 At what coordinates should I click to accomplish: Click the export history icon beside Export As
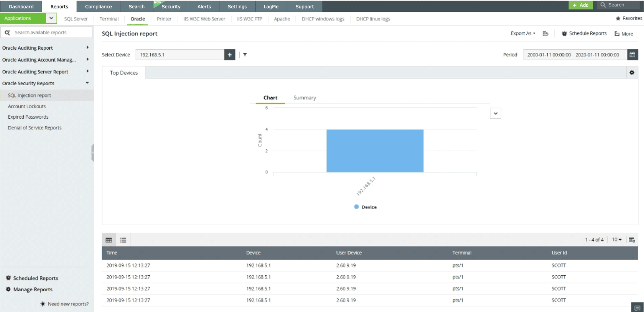[x=545, y=34]
